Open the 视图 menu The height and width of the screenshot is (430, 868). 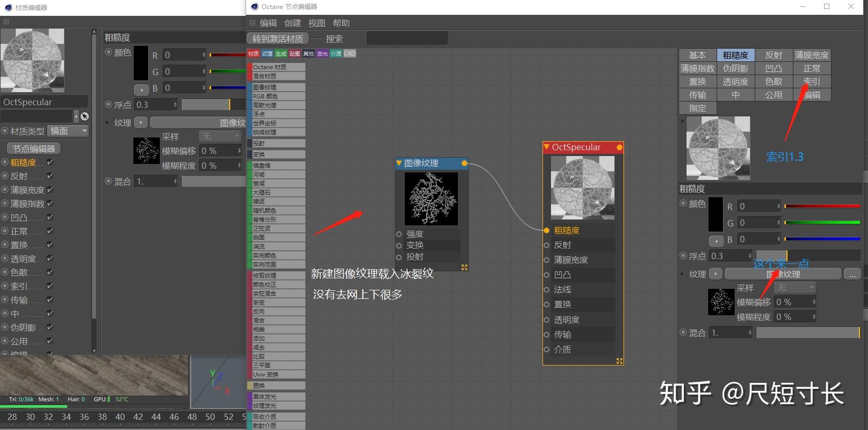tap(317, 23)
